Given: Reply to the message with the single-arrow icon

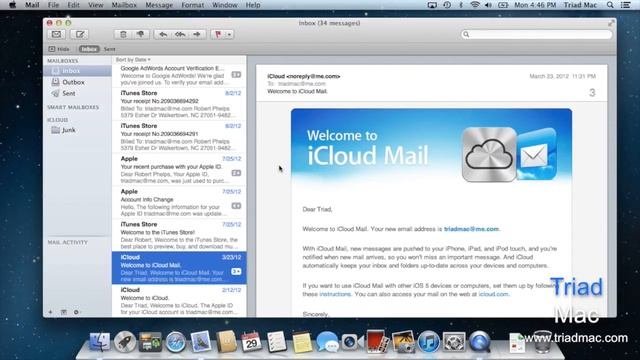Looking at the screenshot, I should tap(163, 34).
